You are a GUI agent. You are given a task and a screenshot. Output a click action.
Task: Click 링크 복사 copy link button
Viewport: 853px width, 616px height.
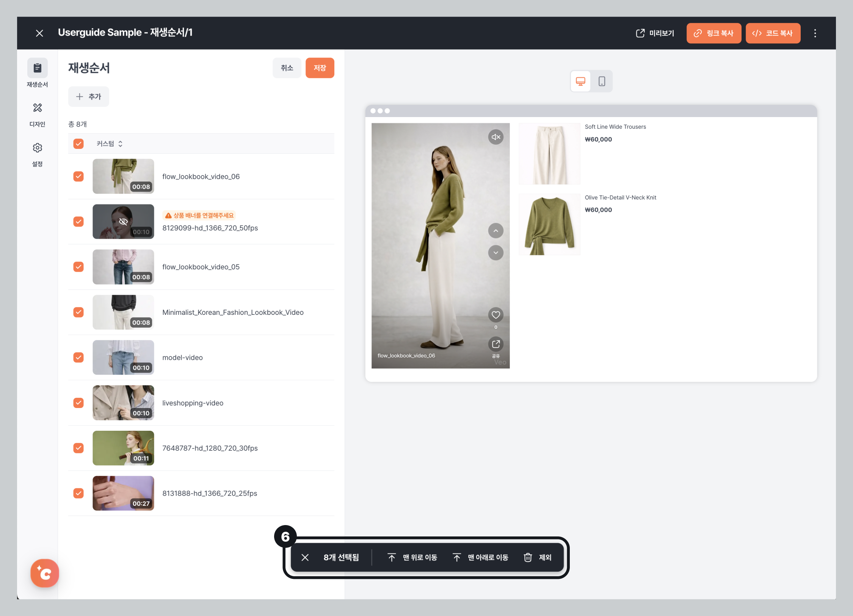pyautogui.click(x=713, y=33)
